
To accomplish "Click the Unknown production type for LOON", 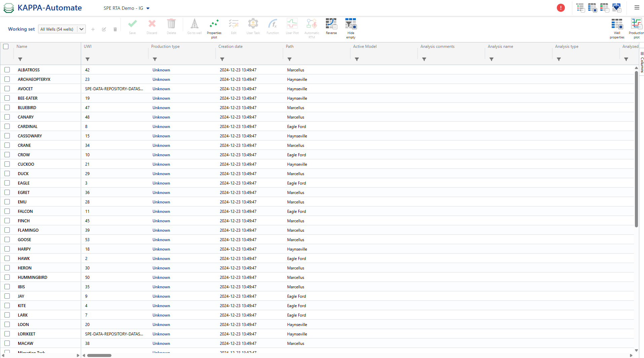I will pyautogui.click(x=161, y=325).
